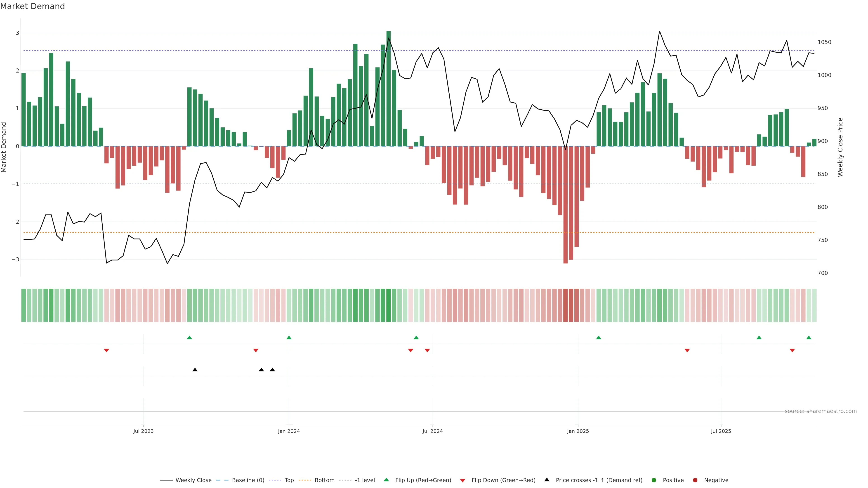Viewport: 868px width, 488px height.
Task: Toggle the Top legend entry
Action: pyautogui.click(x=289, y=480)
